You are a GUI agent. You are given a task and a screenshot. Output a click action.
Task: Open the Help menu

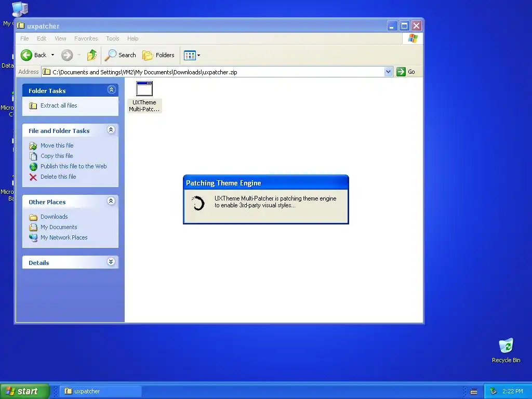132,38
